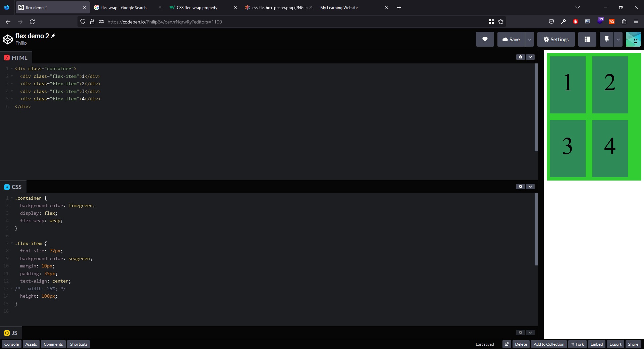Switch to CSS flex-wrap property tab
The image size is (644, 349).
203,7
